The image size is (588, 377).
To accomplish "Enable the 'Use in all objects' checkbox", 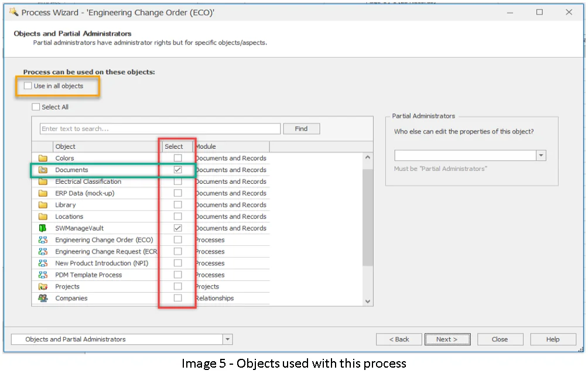I will [x=28, y=86].
